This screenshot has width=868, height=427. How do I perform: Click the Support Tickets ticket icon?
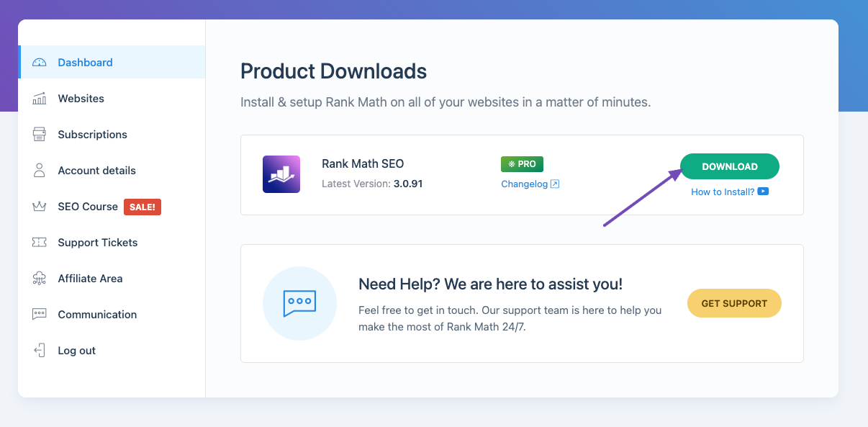pos(40,243)
